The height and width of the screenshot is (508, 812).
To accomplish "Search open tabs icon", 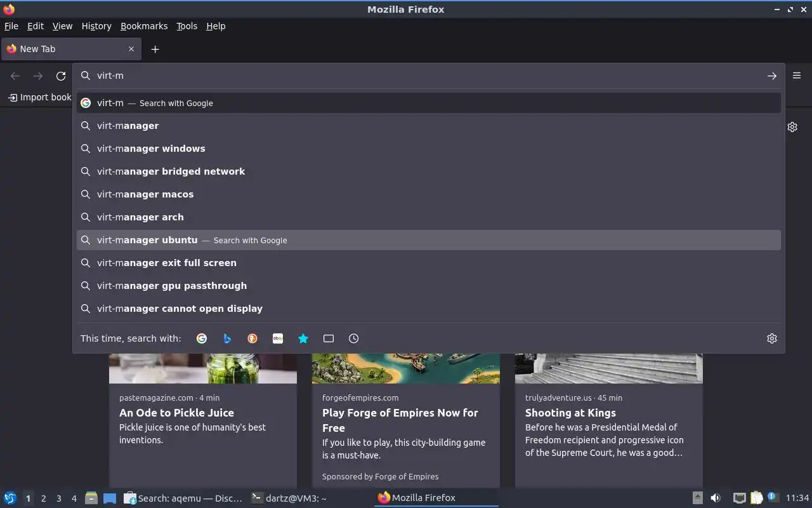I will pyautogui.click(x=329, y=338).
